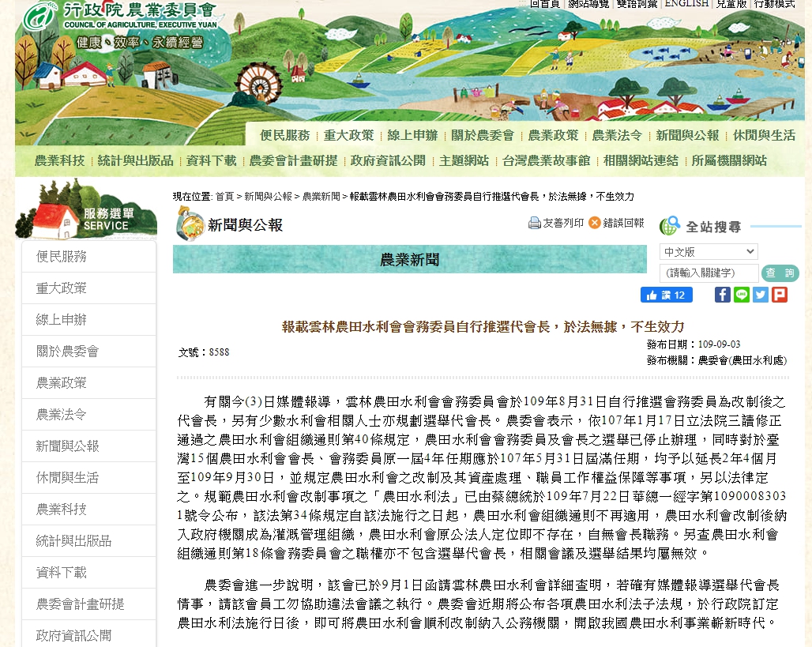Image resolution: width=812 pixels, height=647 pixels.
Task: Open 台灣農業故事館 in navigation
Action: [x=547, y=160]
